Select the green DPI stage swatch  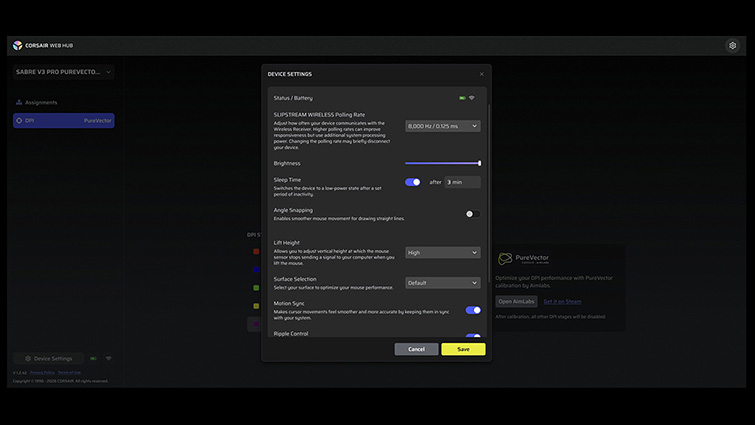click(x=256, y=288)
